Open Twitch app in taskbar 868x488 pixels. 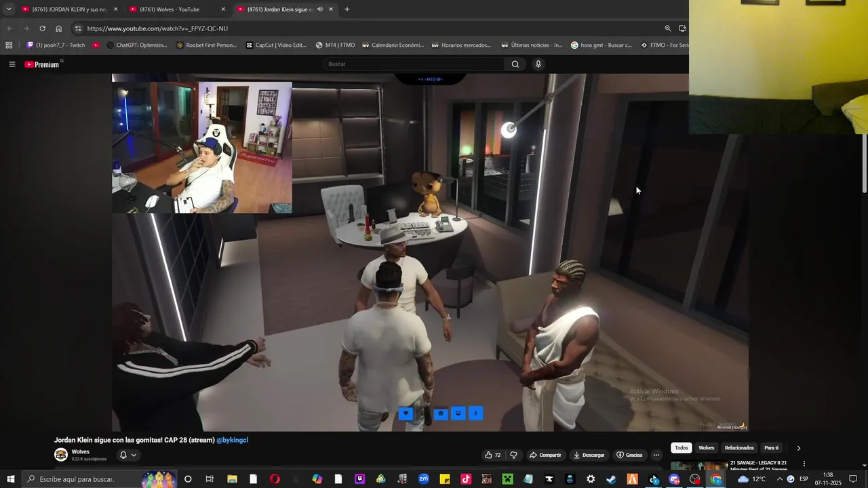(x=359, y=479)
